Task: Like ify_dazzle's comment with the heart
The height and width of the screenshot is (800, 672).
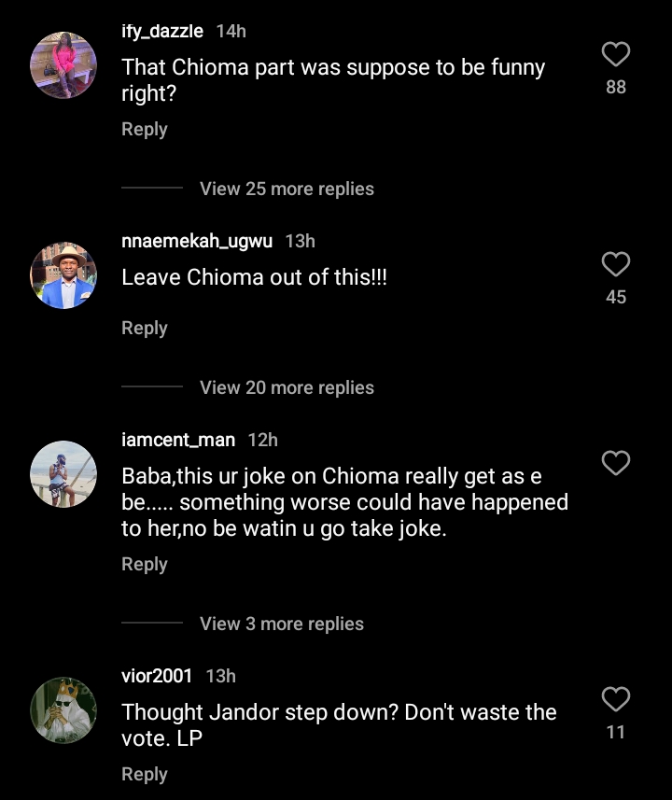Action: (615, 55)
